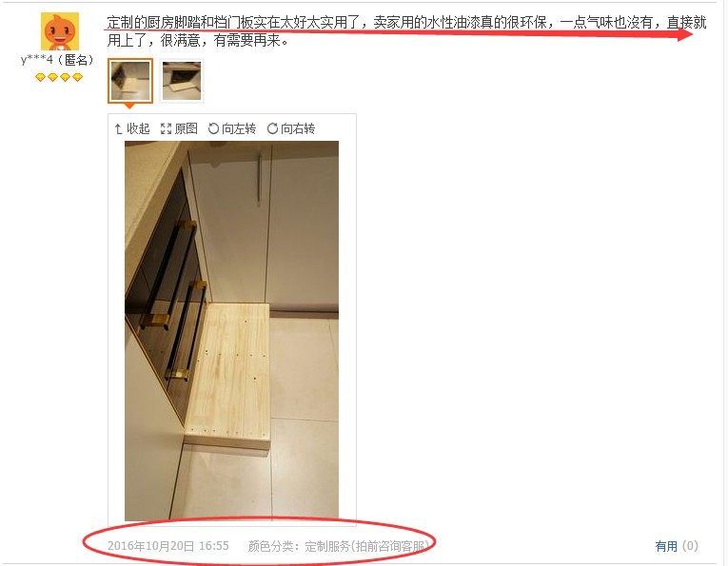This screenshot has height=566, width=728.
Task: Click the review comment text
Action: (406, 31)
